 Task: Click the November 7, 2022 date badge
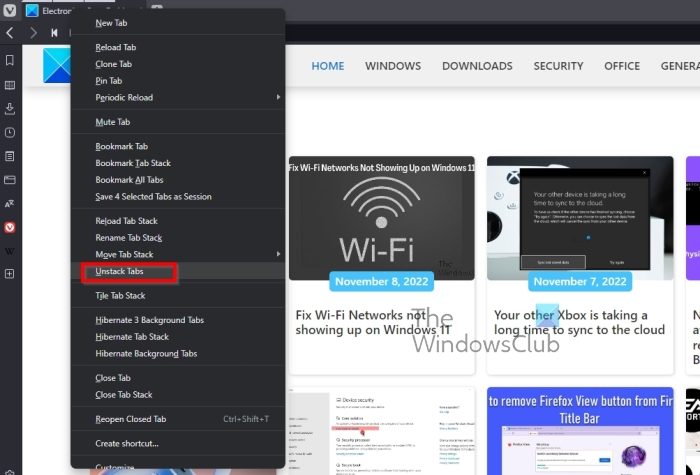tap(580, 282)
